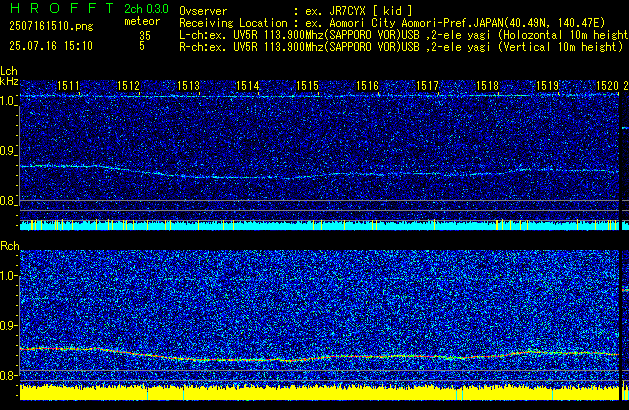Click the HROFFT title text
This screenshot has height=410, width=629.
62,8
